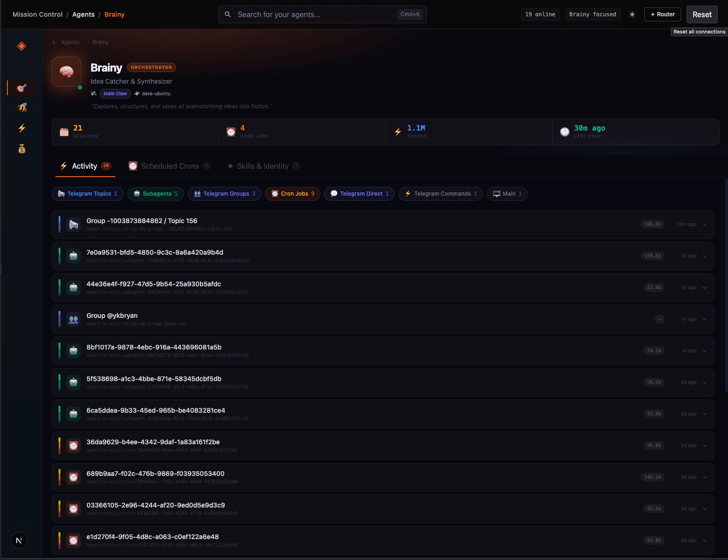Expand session 7e0a9531 with the chevron

[705, 256]
